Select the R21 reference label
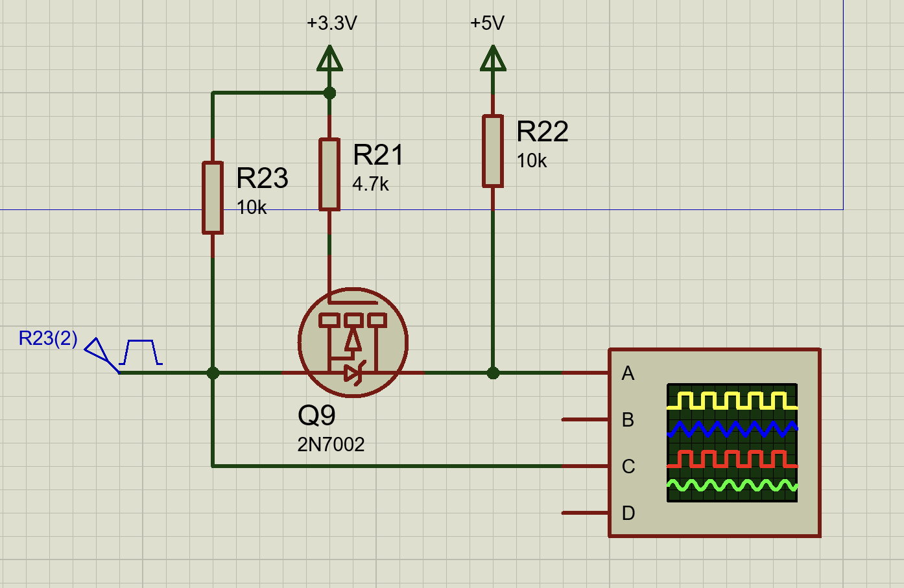 click(x=378, y=155)
